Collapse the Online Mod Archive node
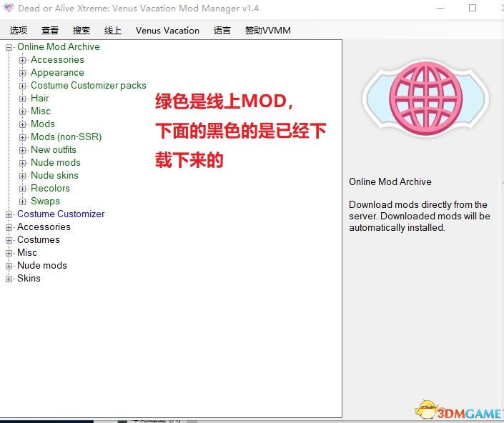Viewport: 504px width, 423px height. click(x=9, y=47)
